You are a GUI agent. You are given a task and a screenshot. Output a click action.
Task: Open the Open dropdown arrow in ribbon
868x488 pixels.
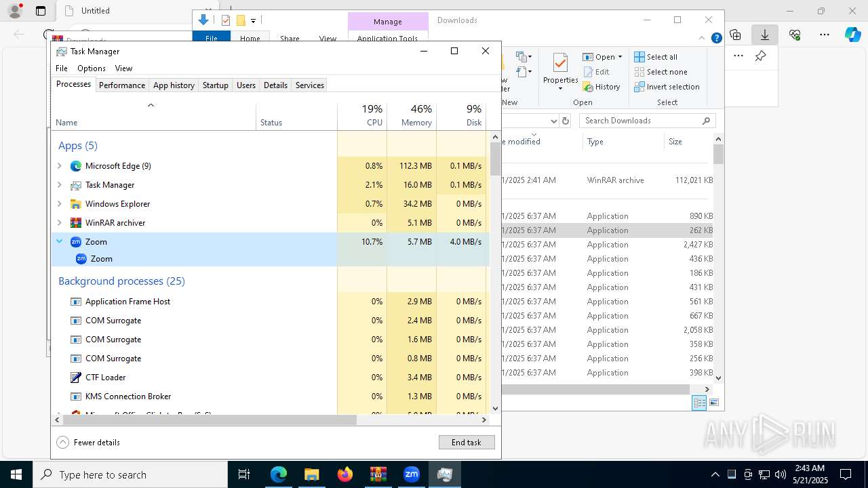(x=620, y=57)
